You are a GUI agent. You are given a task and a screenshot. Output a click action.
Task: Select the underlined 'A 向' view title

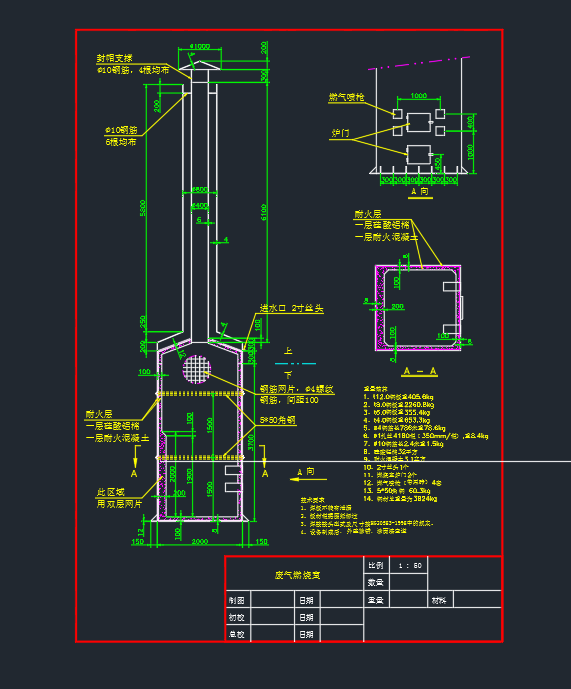coord(420,192)
